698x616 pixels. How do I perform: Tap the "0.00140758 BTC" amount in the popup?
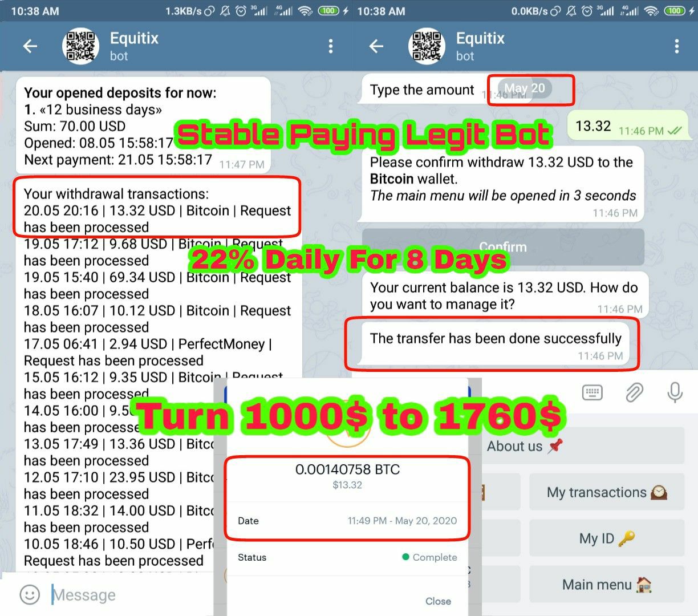point(347,469)
